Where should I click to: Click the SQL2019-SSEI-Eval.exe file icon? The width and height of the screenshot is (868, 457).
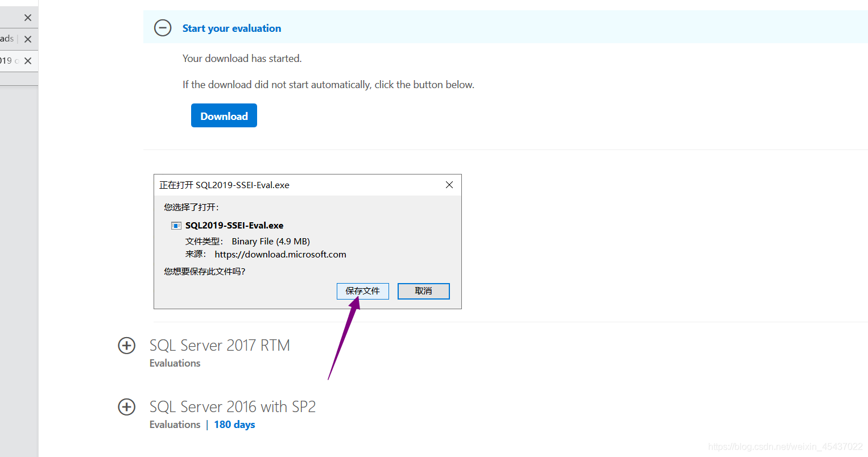(176, 226)
